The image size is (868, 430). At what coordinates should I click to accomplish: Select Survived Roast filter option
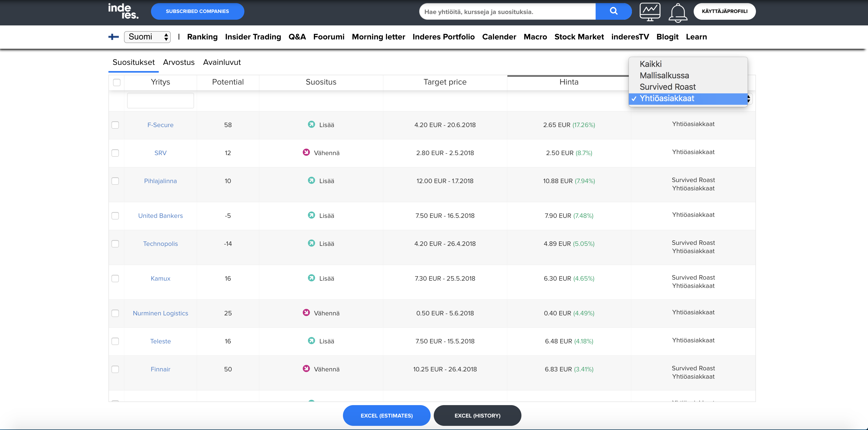pyautogui.click(x=667, y=87)
